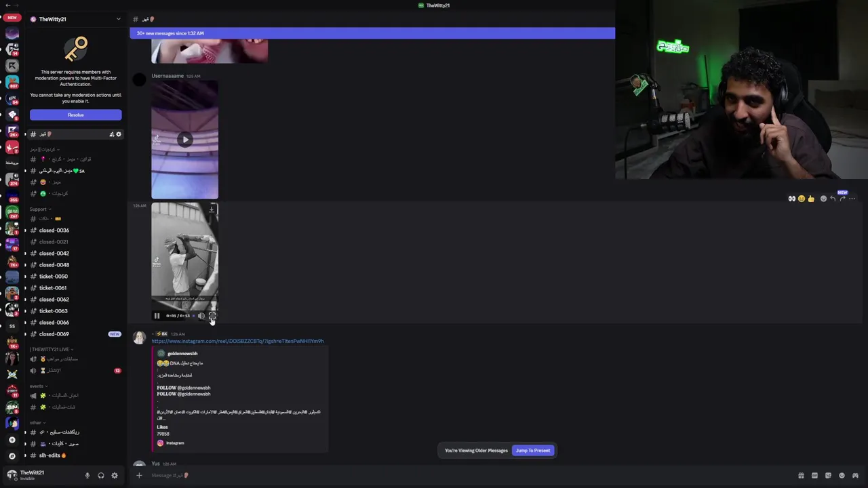Dismiss the new messages banner
The width and height of the screenshot is (868, 488).
(x=372, y=33)
